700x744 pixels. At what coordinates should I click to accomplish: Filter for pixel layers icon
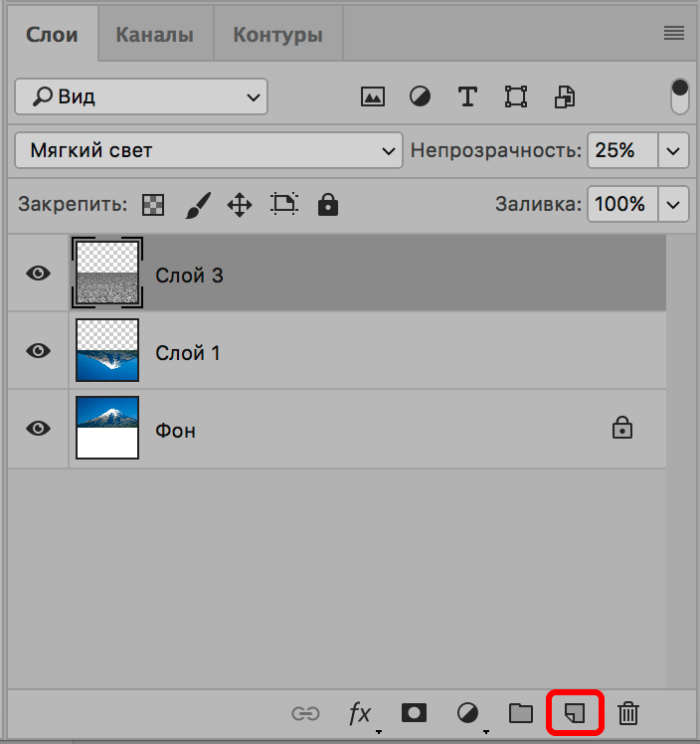pyautogui.click(x=373, y=96)
